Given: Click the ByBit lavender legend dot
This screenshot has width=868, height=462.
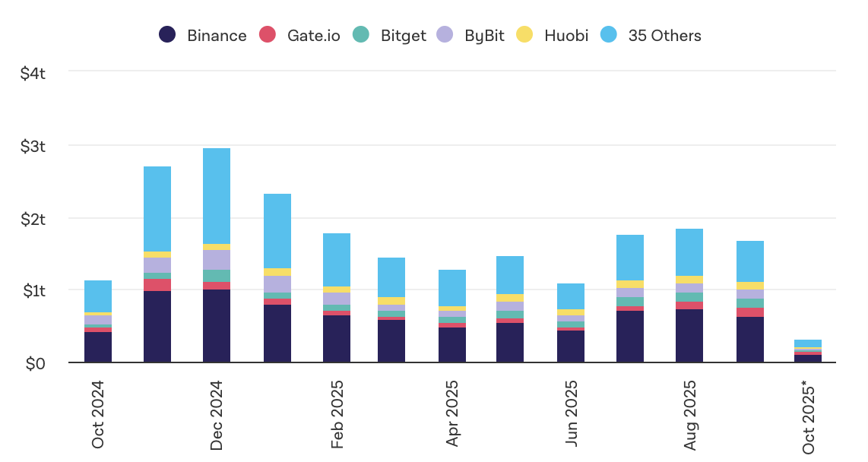Looking at the screenshot, I should (445, 35).
